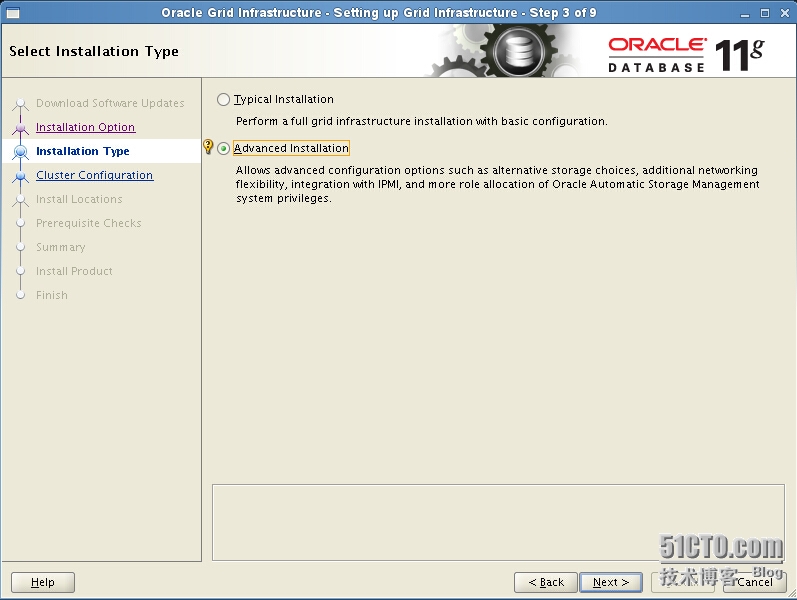The image size is (797, 600).
Task: Go to Cluster Configuration step link
Action: [x=95, y=175]
